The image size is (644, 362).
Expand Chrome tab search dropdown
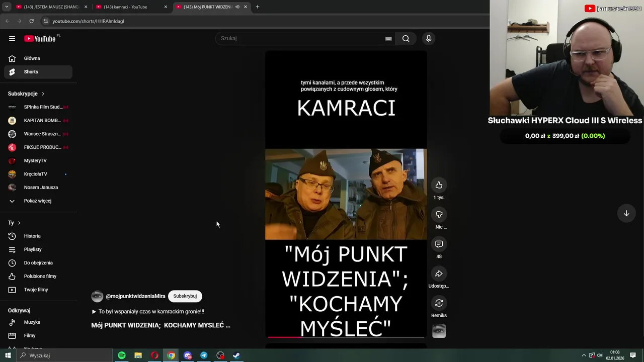(7, 7)
